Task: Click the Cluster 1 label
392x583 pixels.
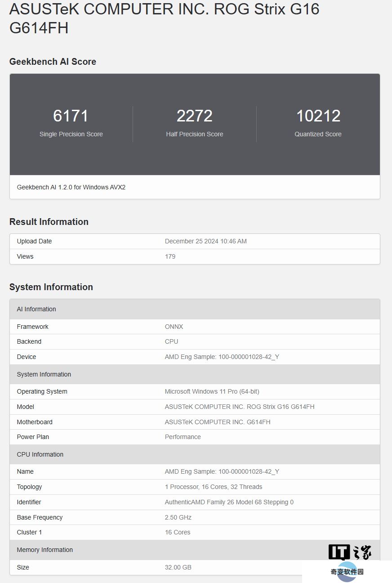Action: tap(29, 532)
